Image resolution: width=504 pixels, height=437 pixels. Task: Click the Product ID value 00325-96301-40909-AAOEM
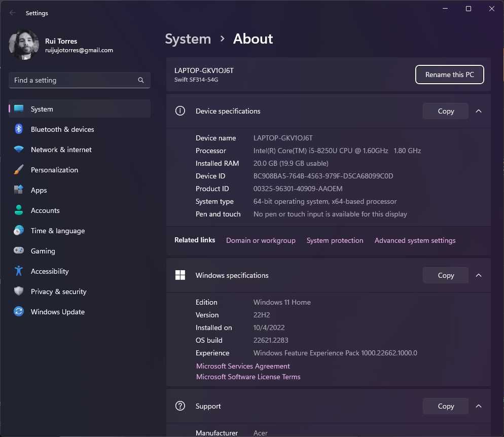pyautogui.click(x=298, y=188)
